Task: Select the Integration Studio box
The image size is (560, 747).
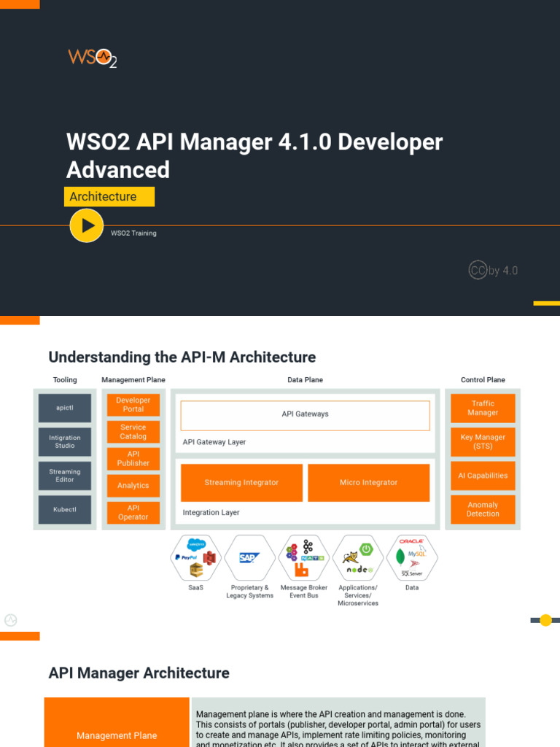Action: tap(65, 441)
